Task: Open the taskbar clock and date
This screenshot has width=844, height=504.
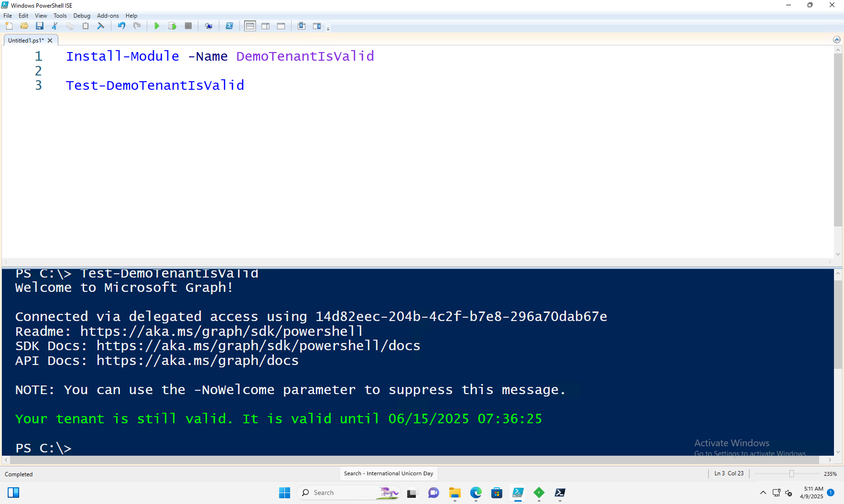Action: [812, 493]
